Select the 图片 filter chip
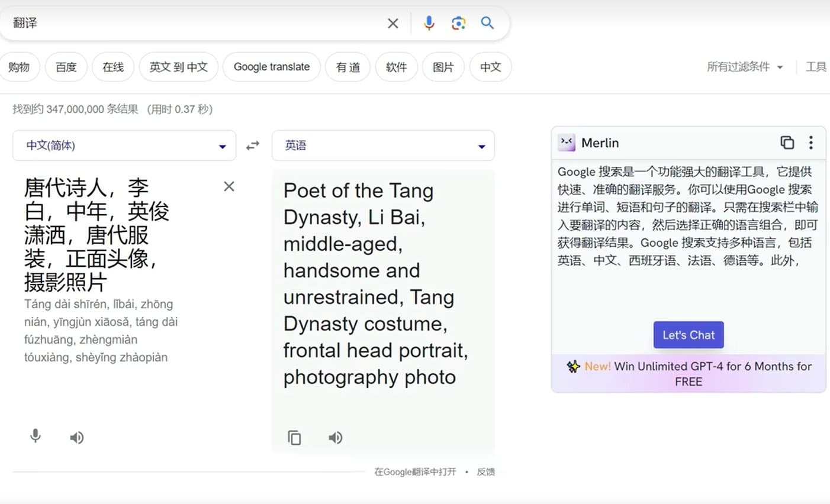 443,67
